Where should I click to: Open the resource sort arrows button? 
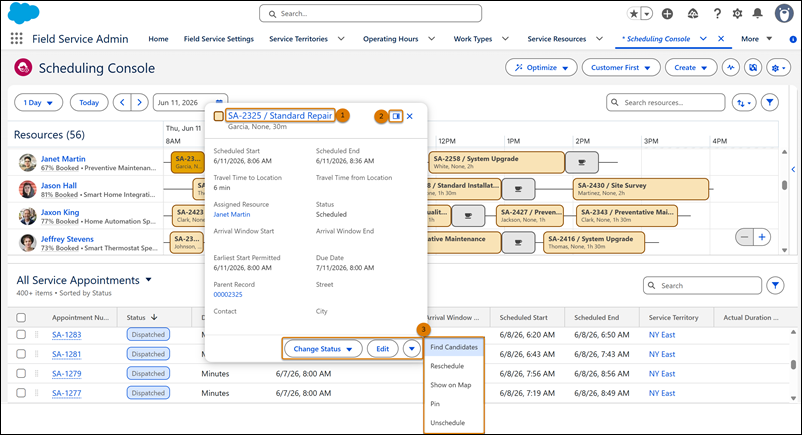pyautogui.click(x=744, y=103)
